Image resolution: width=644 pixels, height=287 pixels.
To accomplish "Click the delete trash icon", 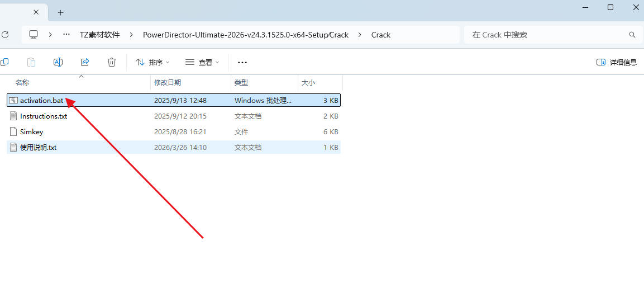I will pyautogui.click(x=111, y=62).
